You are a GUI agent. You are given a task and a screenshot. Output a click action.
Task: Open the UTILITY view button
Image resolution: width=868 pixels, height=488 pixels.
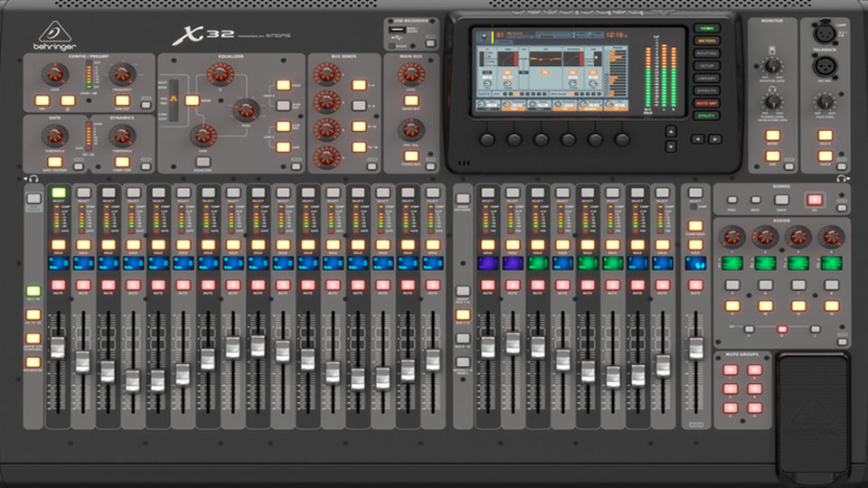click(707, 116)
